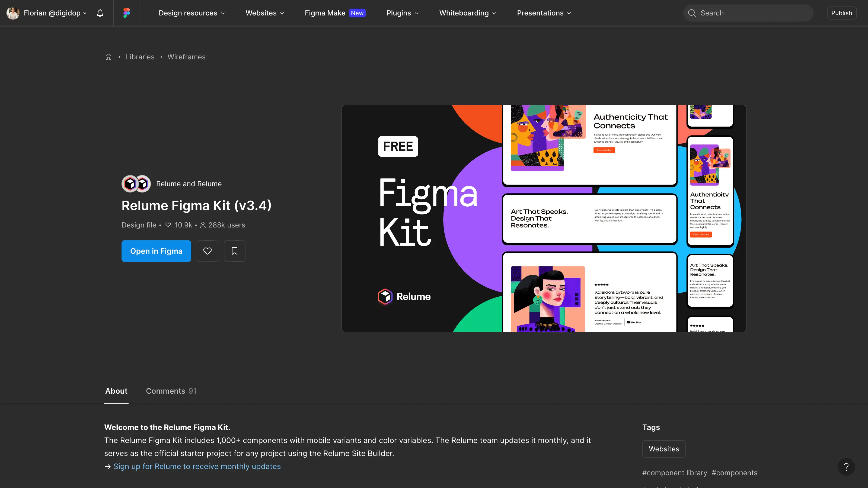Go to the Wireframes breadcrumb
The width and height of the screenshot is (868, 488).
pos(186,57)
